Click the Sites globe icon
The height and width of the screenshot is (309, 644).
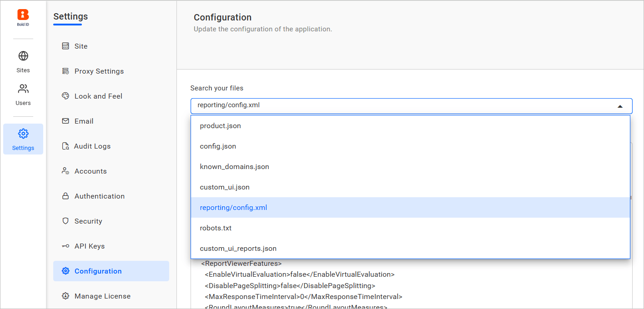[x=23, y=56]
